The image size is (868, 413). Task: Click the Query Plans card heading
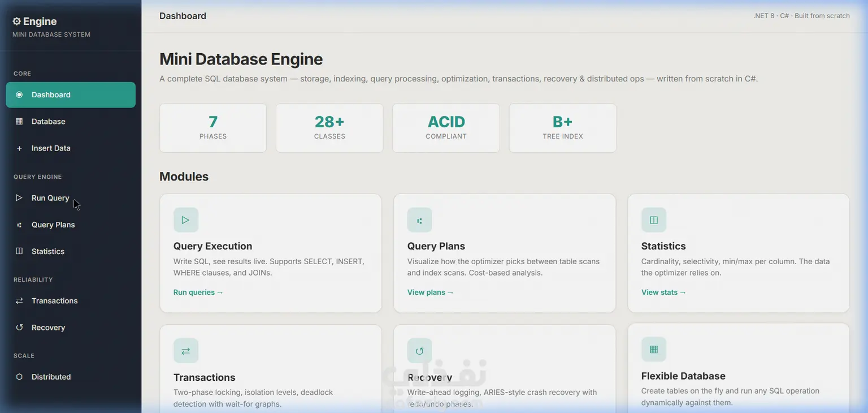tap(436, 246)
